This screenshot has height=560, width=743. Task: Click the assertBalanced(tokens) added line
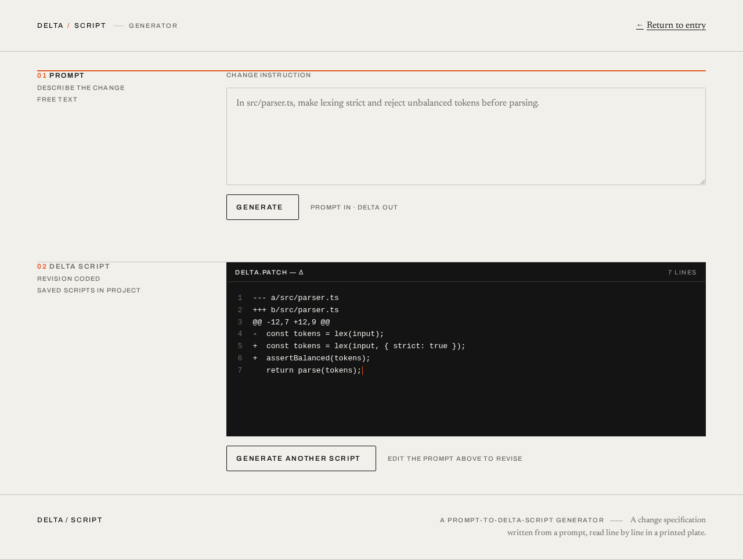(311, 358)
